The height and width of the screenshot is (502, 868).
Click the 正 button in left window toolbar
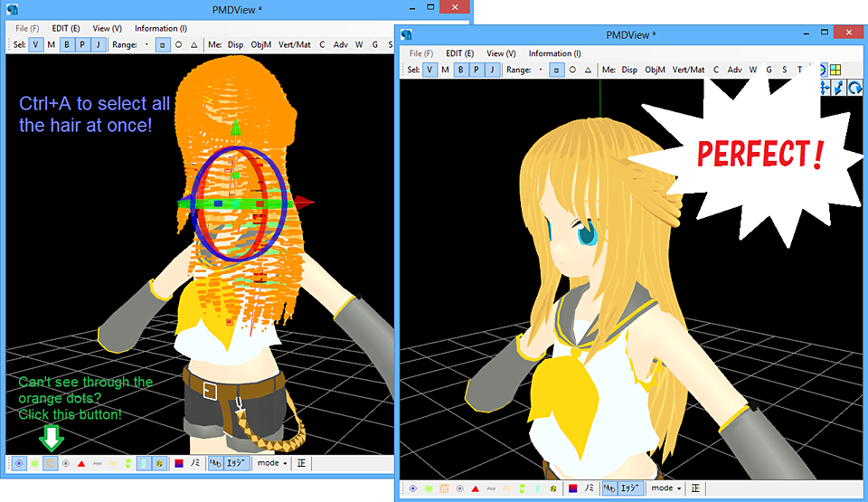(x=301, y=463)
